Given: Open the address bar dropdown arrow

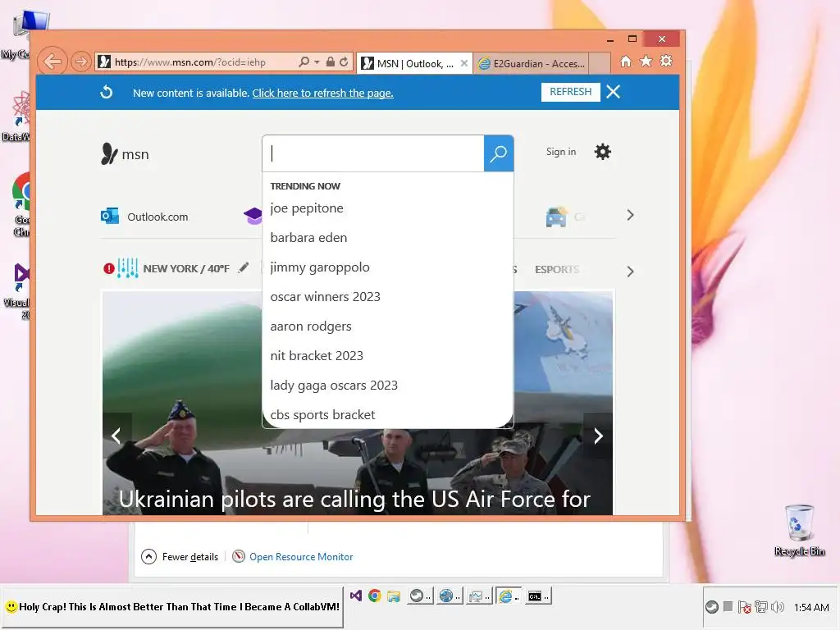Looking at the screenshot, I should point(317,62).
